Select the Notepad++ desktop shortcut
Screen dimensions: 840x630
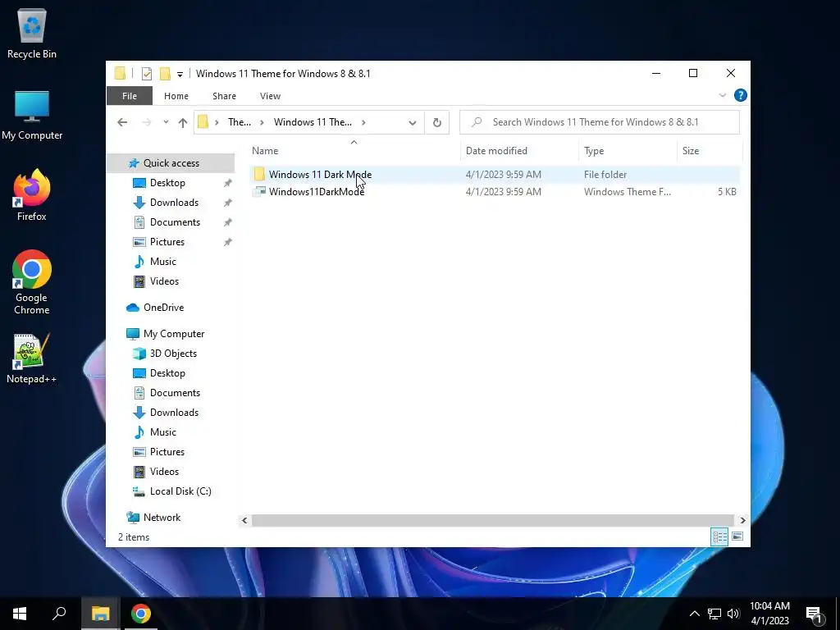pyautogui.click(x=32, y=358)
